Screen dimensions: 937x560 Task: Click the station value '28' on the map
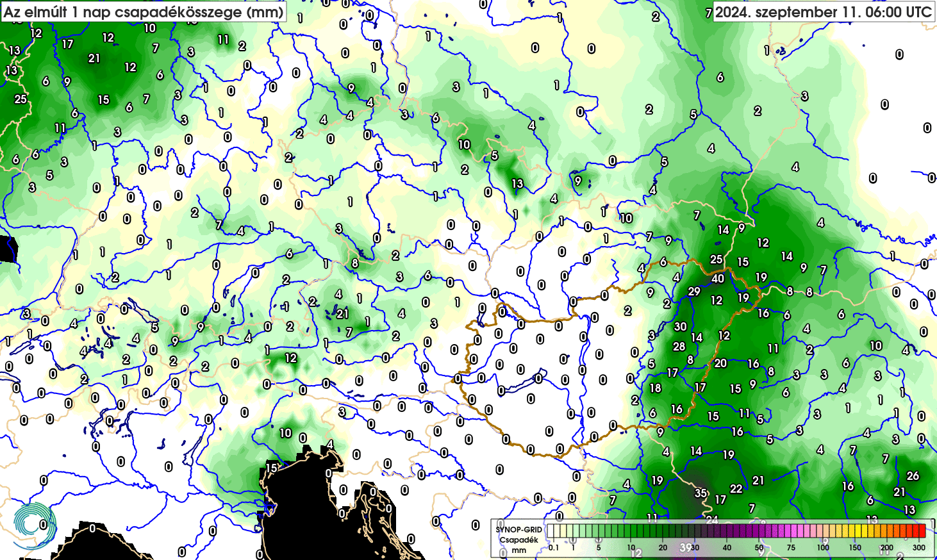point(679,346)
